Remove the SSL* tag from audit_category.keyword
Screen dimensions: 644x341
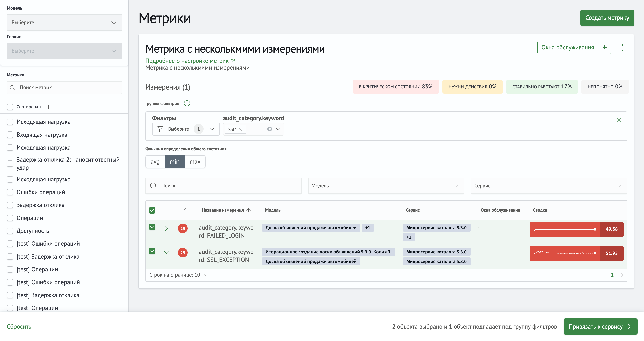click(x=240, y=129)
